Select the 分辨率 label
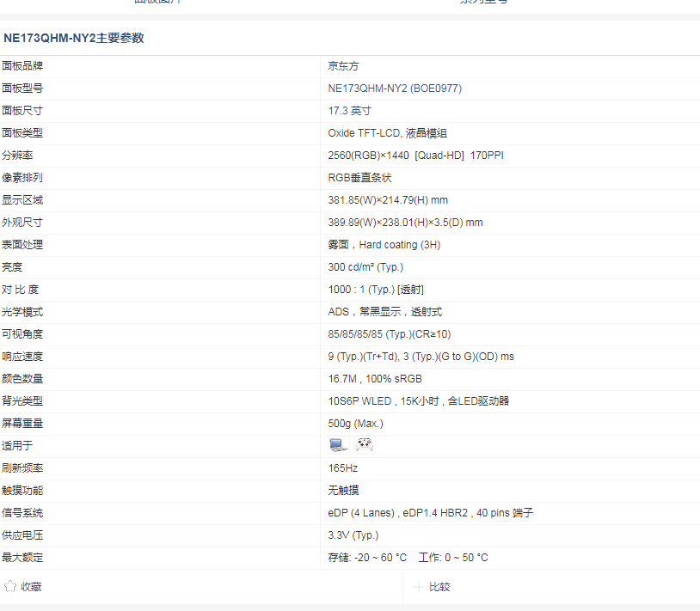The width and height of the screenshot is (700, 611). (17, 156)
